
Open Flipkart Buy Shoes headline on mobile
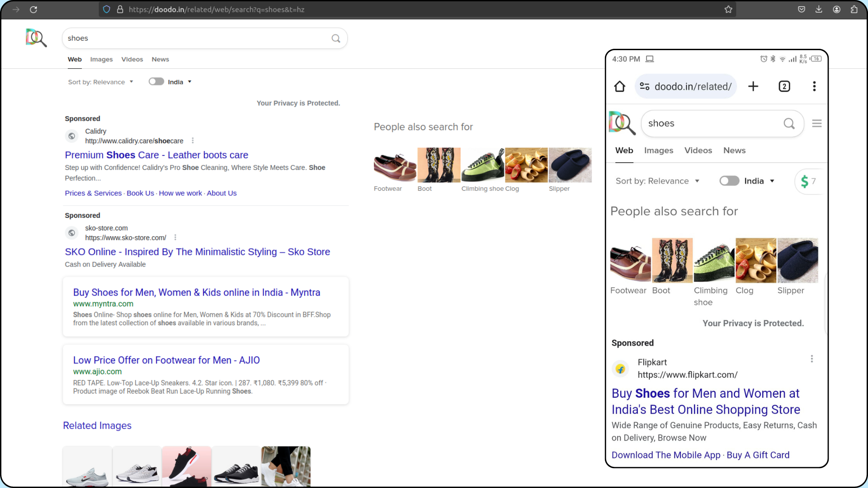pyautogui.click(x=706, y=401)
